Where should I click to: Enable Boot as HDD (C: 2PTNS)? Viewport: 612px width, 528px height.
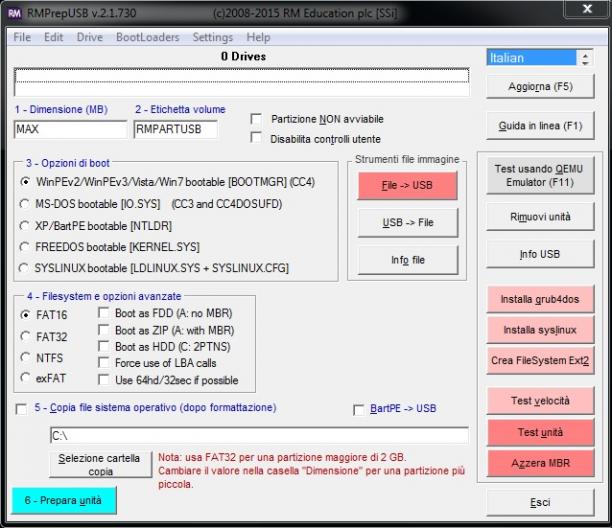pyautogui.click(x=103, y=346)
